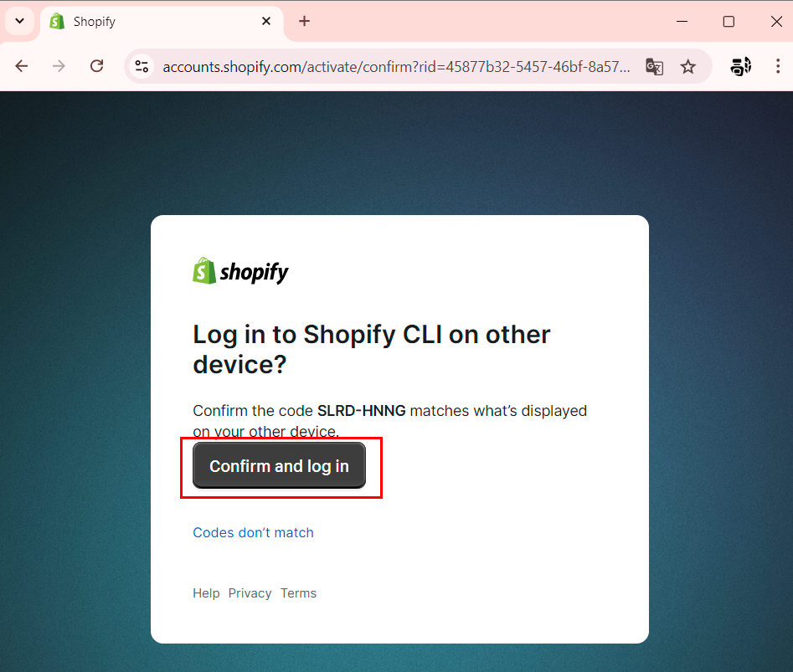Bookmark this page with the star icon
This screenshot has width=793, height=672.
tap(687, 67)
